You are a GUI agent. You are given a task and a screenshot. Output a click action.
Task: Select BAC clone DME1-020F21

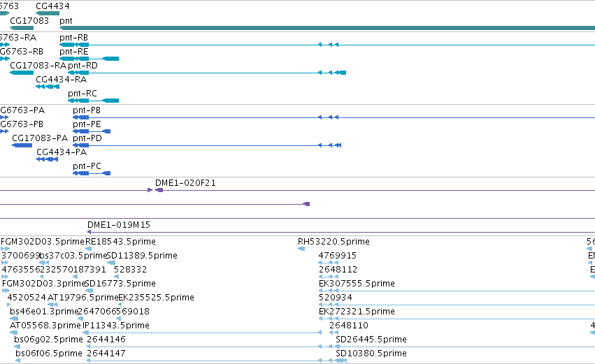(x=375, y=190)
